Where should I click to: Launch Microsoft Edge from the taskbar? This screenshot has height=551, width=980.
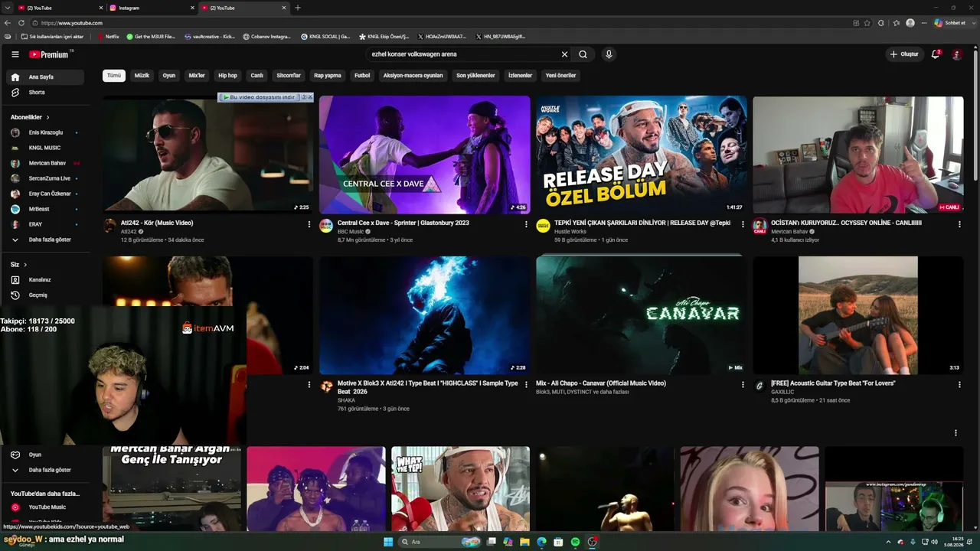point(541,542)
